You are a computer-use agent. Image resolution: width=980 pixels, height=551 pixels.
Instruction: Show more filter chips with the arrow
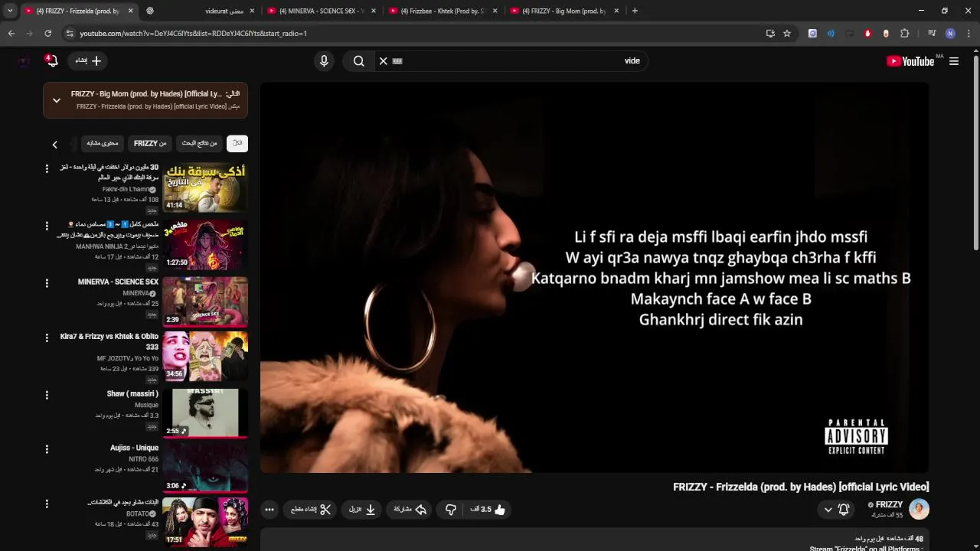54,144
